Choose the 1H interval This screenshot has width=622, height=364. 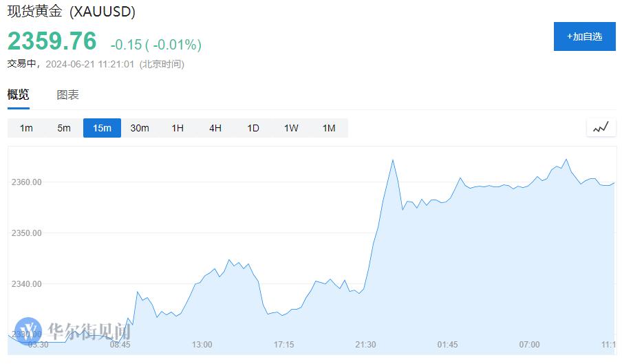tap(178, 128)
